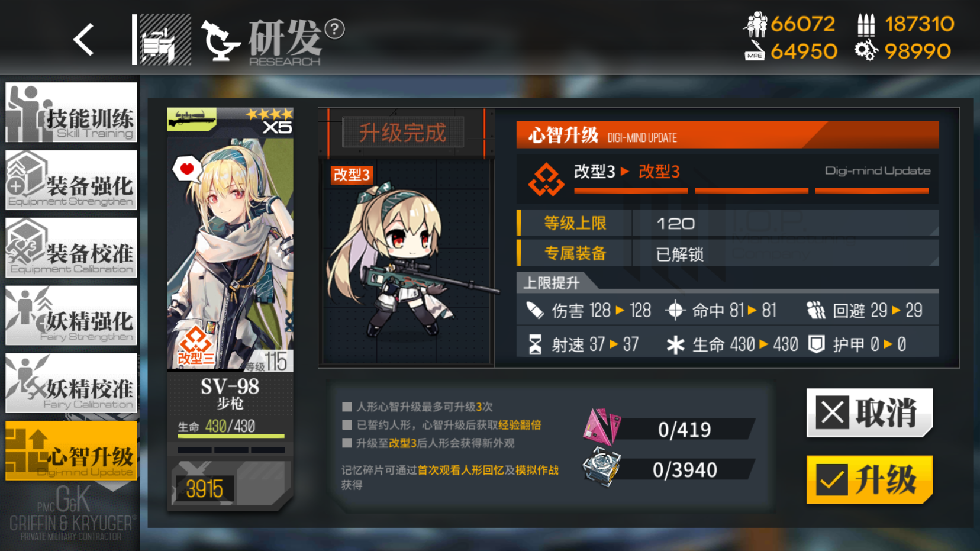The image size is (980, 551).
Task: Click the parts gear resource icon
Action: click(x=866, y=50)
